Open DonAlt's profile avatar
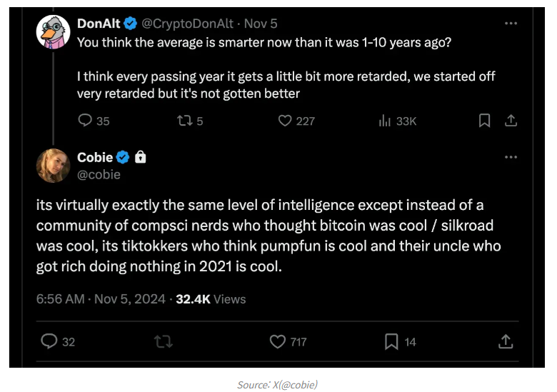The width and height of the screenshot is (557, 392). [x=53, y=34]
